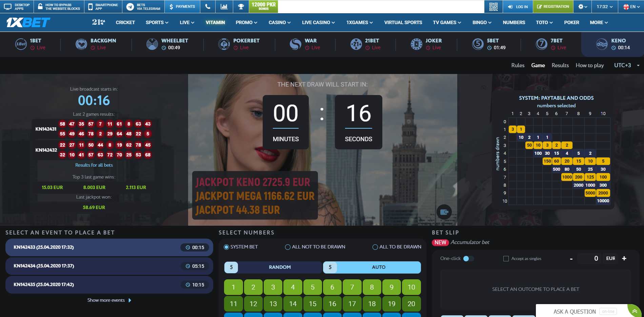Open the EN language selector

[x=631, y=6]
